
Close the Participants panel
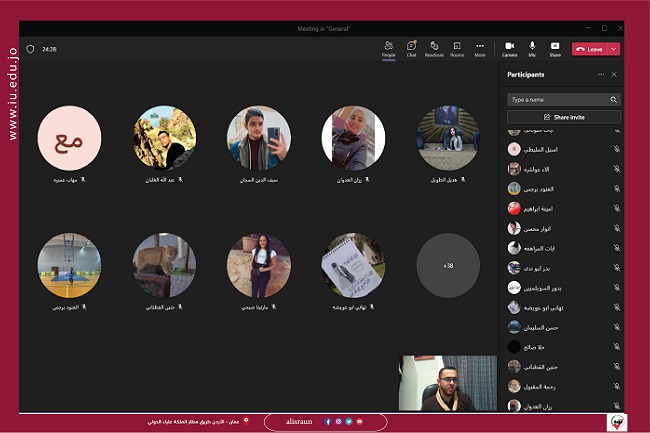pyautogui.click(x=614, y=74)
